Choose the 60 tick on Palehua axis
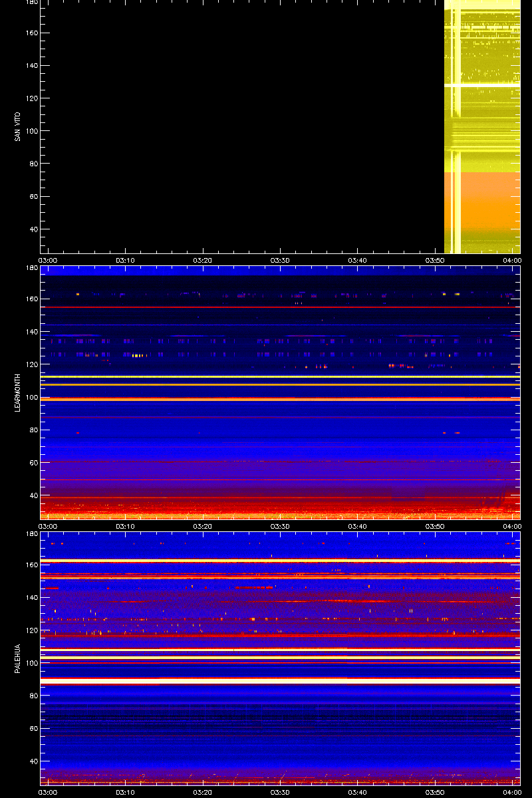 pyautogui.click(x=33, y=729)
